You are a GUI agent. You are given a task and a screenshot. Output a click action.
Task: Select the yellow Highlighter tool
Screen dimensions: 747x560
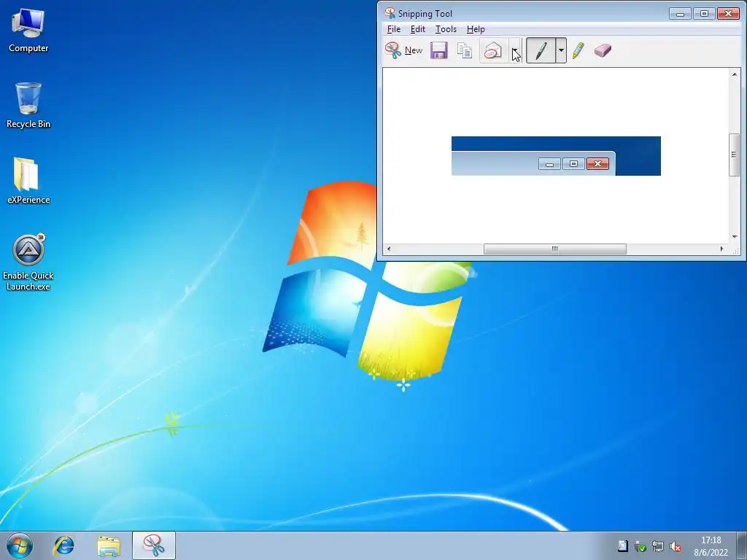coord(578,50)
